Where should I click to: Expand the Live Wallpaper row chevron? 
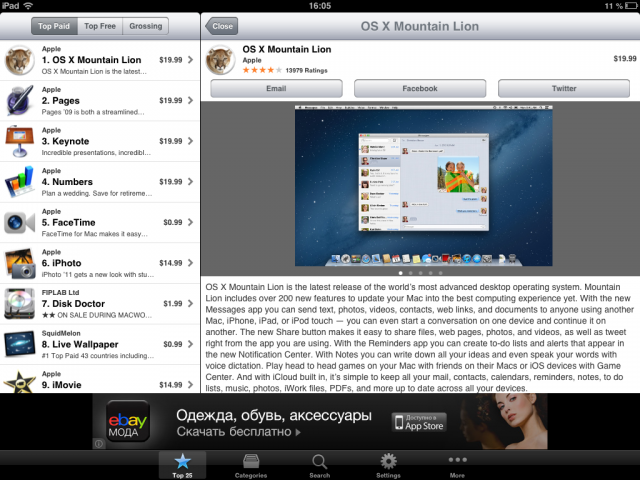pos(191,344)
